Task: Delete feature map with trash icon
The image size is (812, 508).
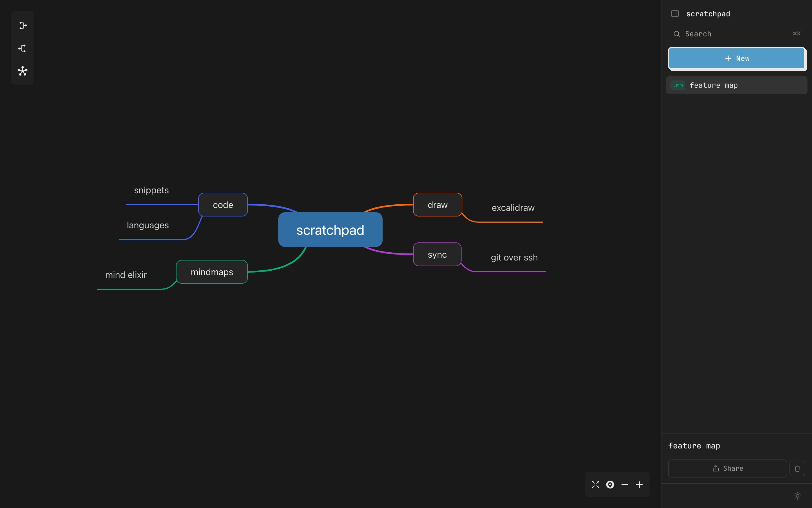Action: tap(797, 468)
